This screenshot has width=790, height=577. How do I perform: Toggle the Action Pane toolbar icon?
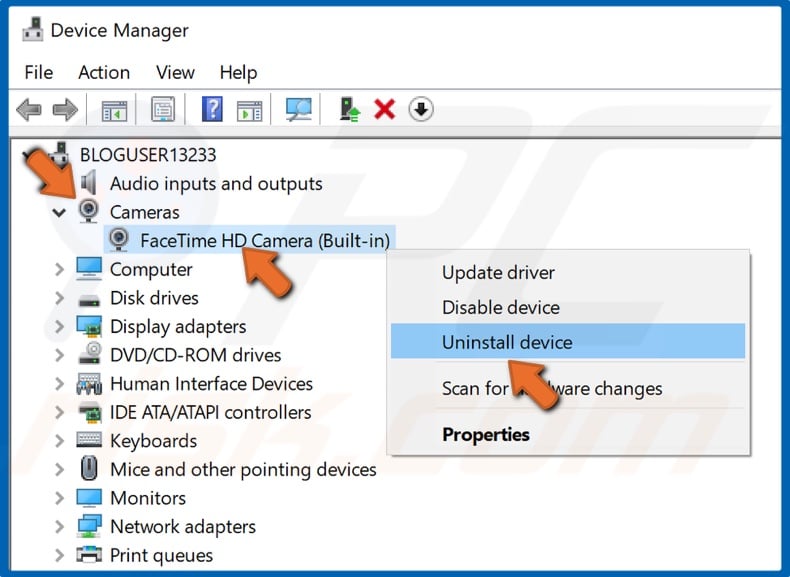coord(249,110)
